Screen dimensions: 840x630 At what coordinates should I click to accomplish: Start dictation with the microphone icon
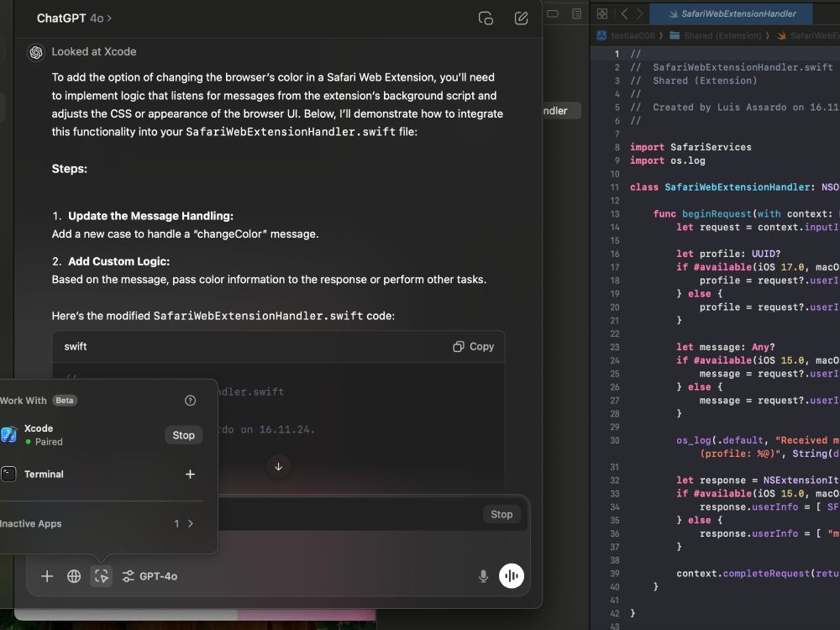click(x=483, y=576)
